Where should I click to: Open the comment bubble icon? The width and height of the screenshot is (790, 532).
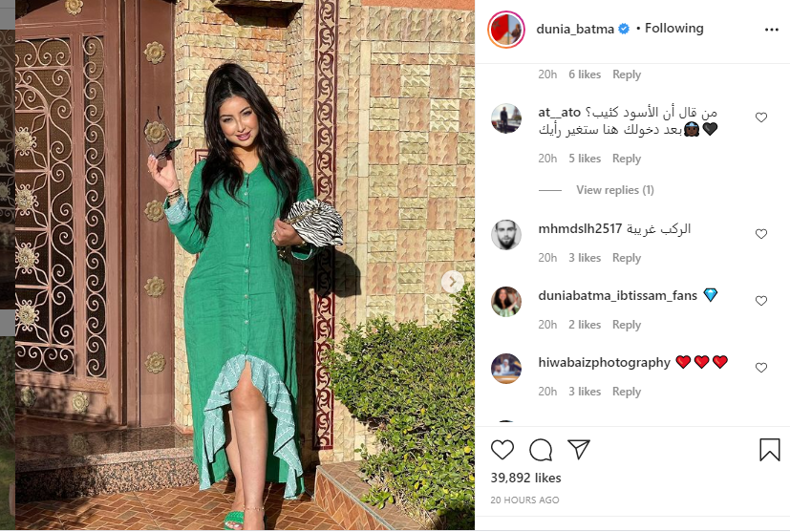point(541,450)
